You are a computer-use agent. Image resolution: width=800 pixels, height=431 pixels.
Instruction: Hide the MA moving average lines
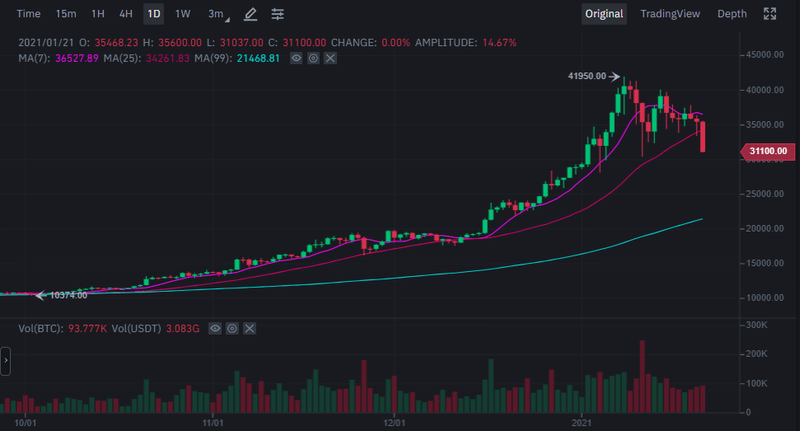click(x=295, y=59)
